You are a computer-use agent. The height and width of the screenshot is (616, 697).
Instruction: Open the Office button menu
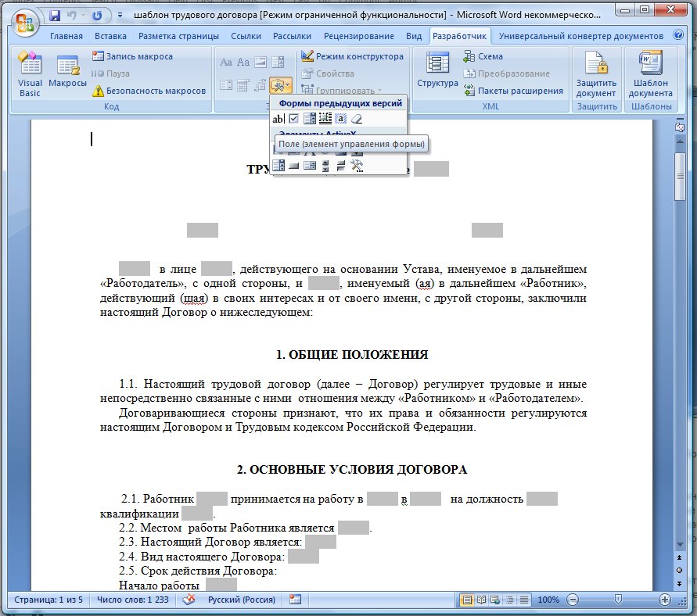[24, 23]
